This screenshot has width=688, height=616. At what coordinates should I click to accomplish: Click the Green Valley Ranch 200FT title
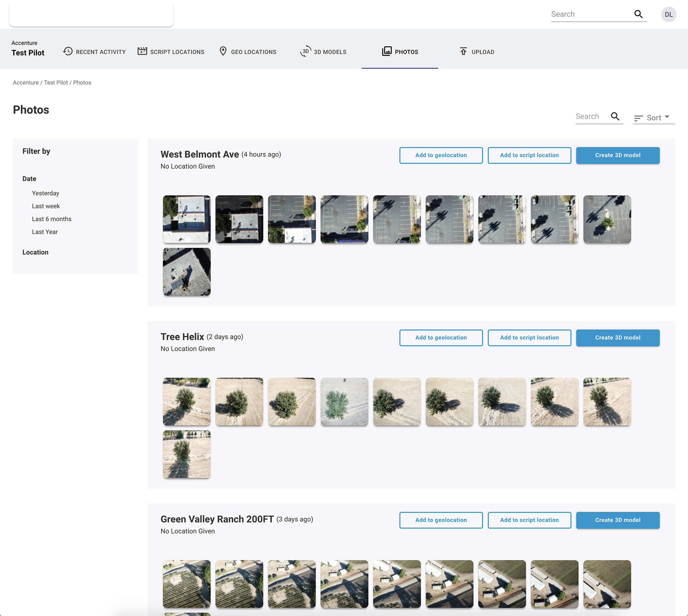(217, 519)
